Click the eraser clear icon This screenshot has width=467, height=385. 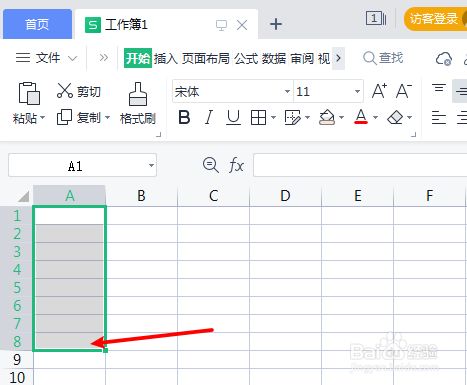click(x=395, y=117)
